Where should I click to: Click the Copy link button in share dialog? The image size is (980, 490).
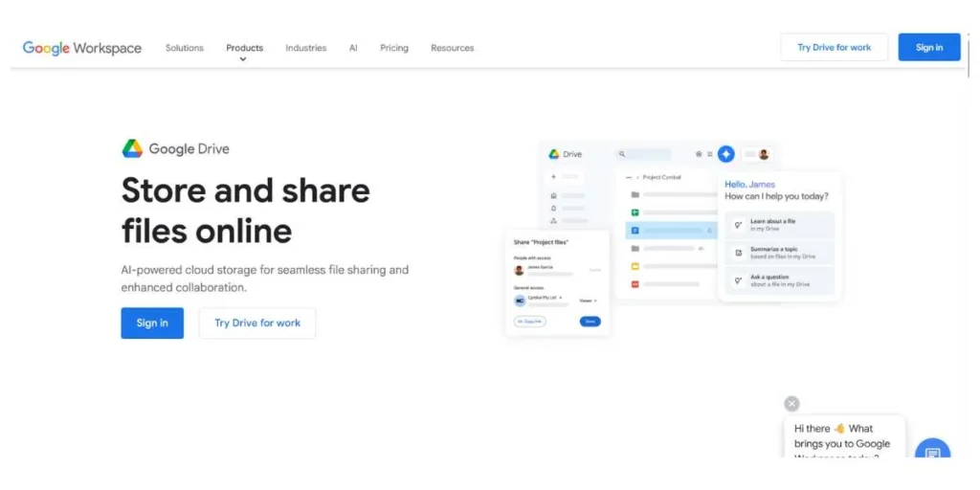[530, 322]
